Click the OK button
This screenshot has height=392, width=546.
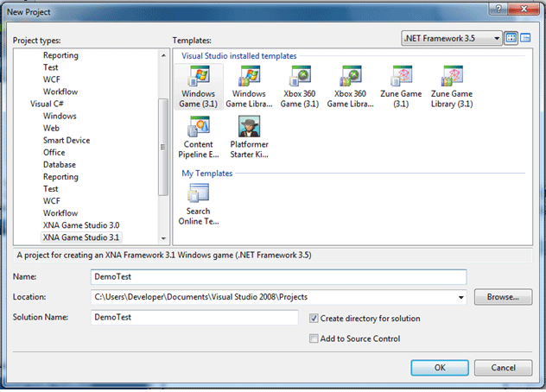440,368
